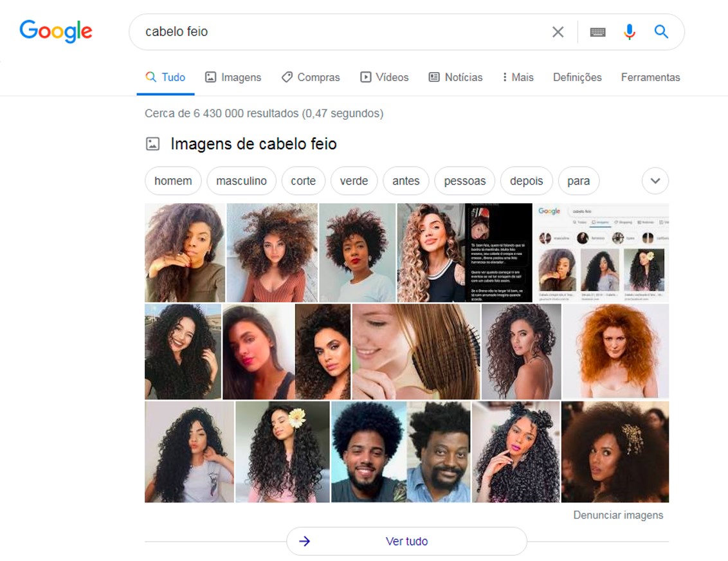Click the Denunciar imagens link

[x=618, y=515]
